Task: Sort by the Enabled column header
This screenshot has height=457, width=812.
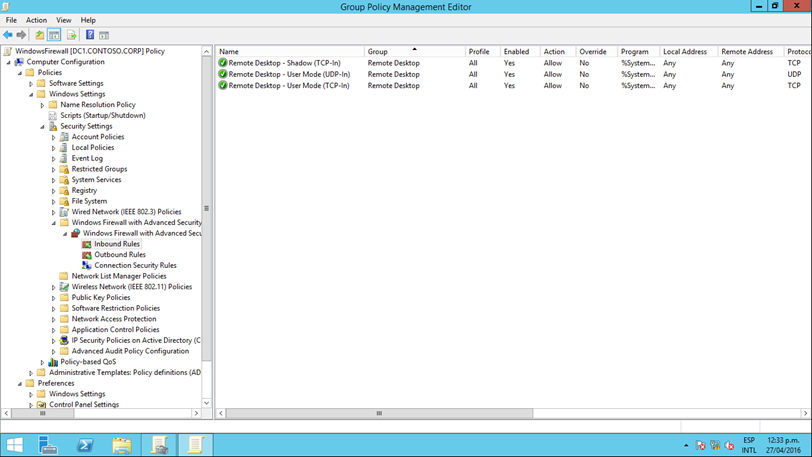Action: (520, 52)
